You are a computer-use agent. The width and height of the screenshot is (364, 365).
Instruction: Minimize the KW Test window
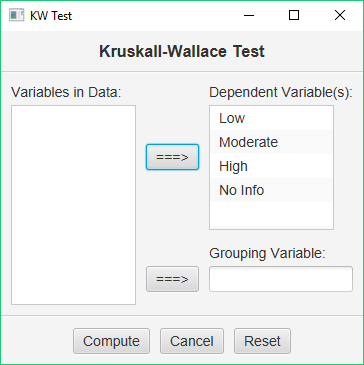click(249, 15)
